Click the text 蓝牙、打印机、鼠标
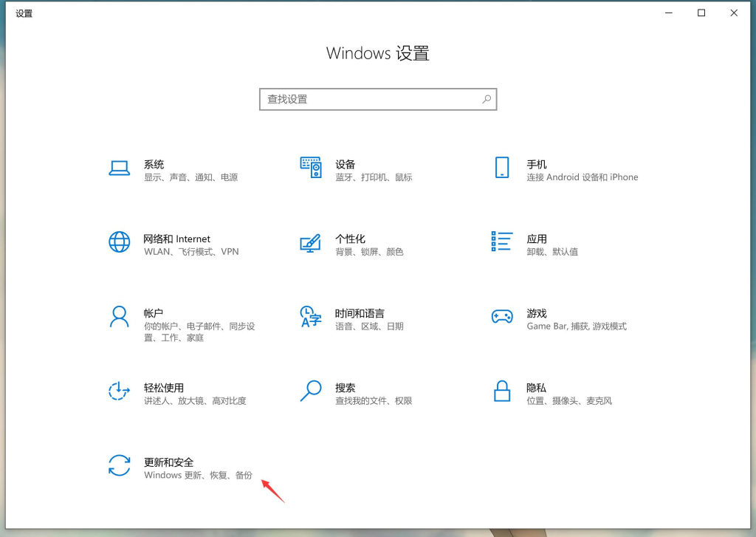This screenshot has width=756, height=537. point(374,177)
